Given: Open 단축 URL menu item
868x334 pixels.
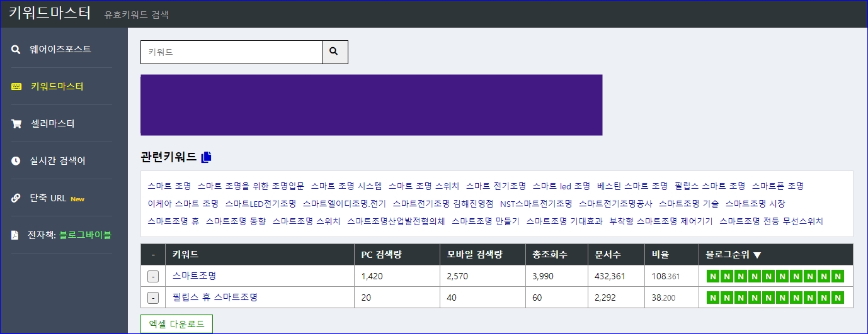Looking at the screenshot, I should (49, 198).
